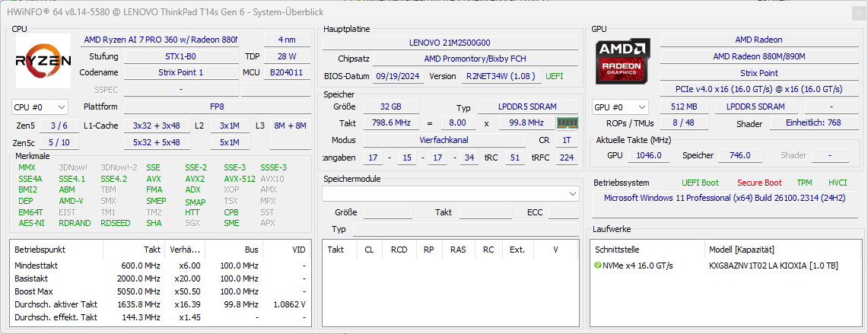
Task: Click the AMD Radeon Graphics logo
Action: 623,62
